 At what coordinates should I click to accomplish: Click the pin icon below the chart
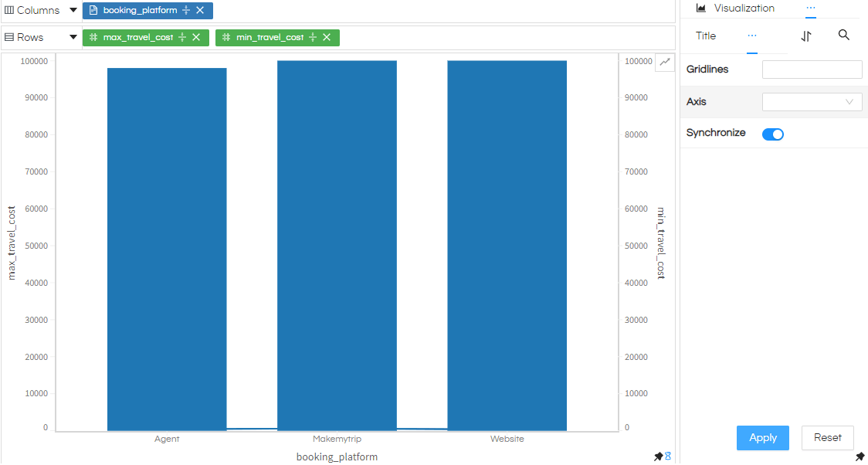pos(658,457)
